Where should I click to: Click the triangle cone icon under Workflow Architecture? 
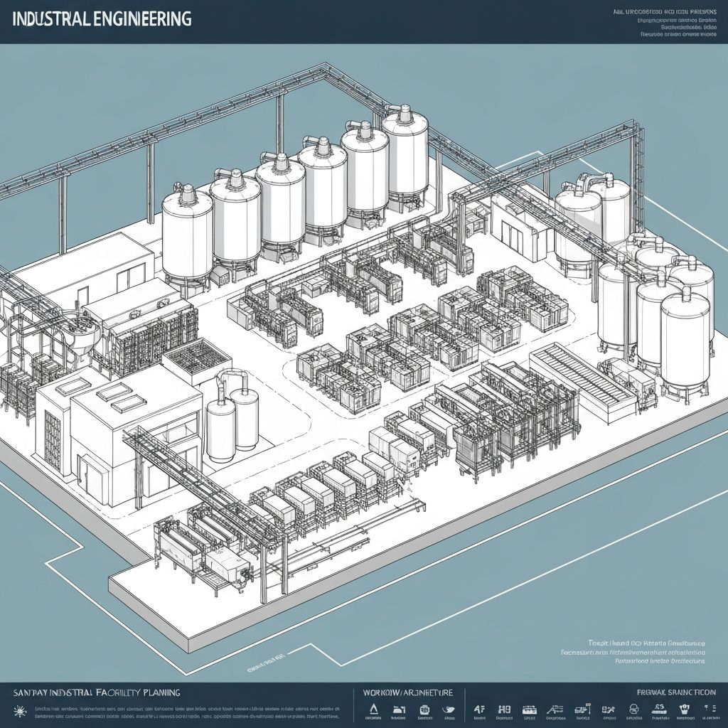click(x=373, y=709)
